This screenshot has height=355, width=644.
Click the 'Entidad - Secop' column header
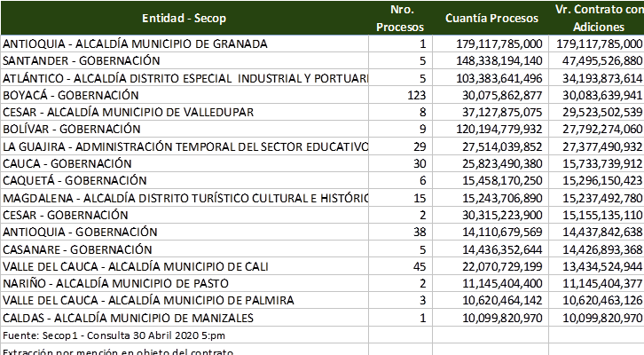184,18
